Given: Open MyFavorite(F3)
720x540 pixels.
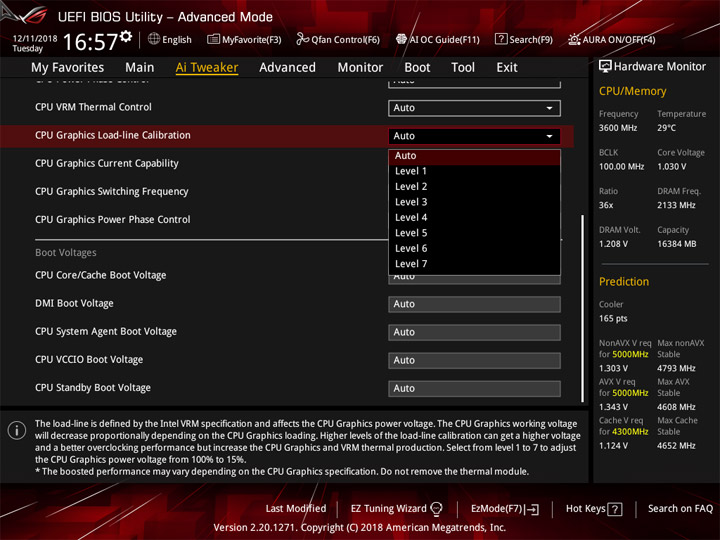Looking at the screenshot, I should [244, 39].
